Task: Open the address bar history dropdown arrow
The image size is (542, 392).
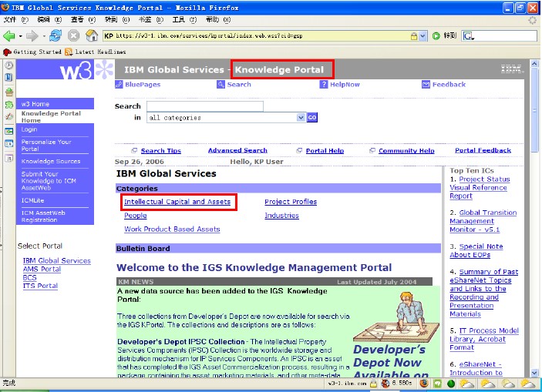Action: pos(422,36)
